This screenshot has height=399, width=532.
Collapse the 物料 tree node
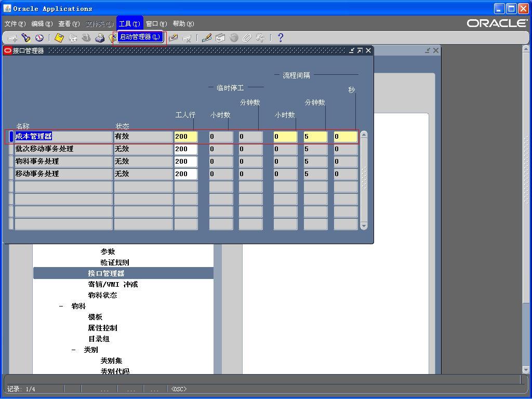(x=61, y=306)
